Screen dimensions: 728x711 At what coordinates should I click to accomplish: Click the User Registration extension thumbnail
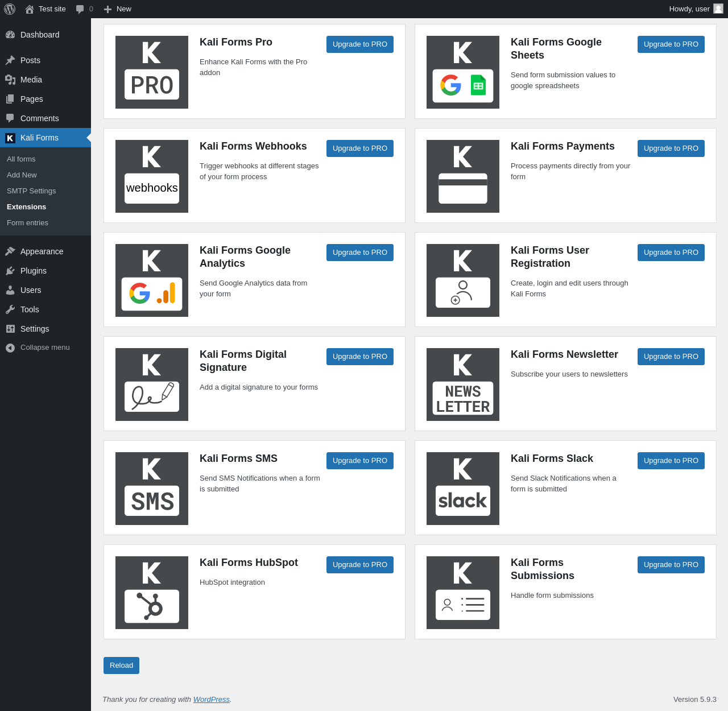point(463,280)
